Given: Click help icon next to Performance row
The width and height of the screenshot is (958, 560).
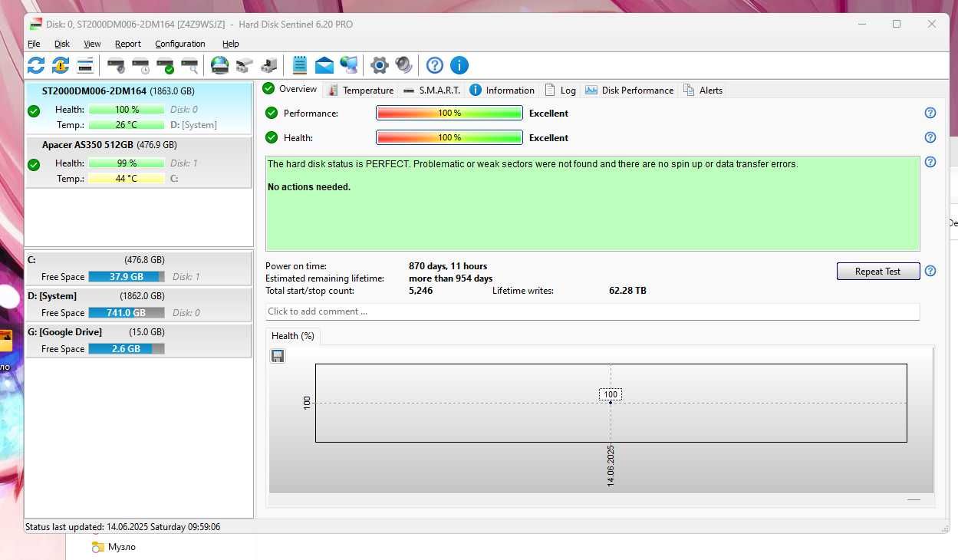Looking at the screenshot, I should point(930,113).
